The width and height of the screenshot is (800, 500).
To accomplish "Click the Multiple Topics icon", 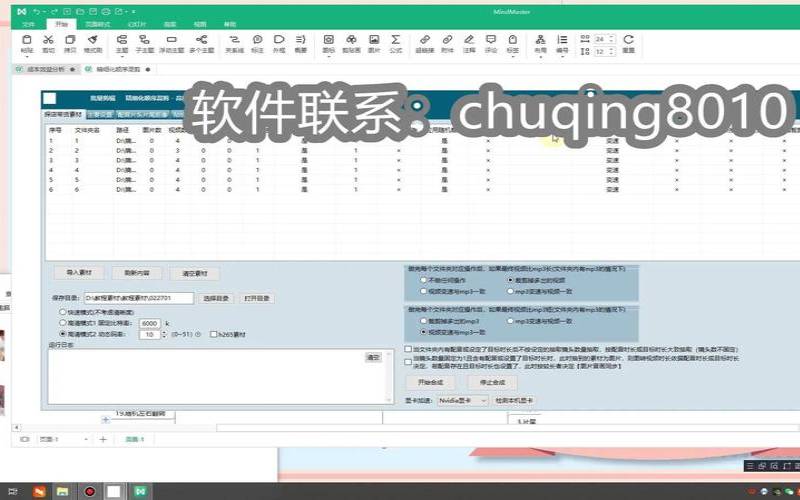I will (202, 40).
